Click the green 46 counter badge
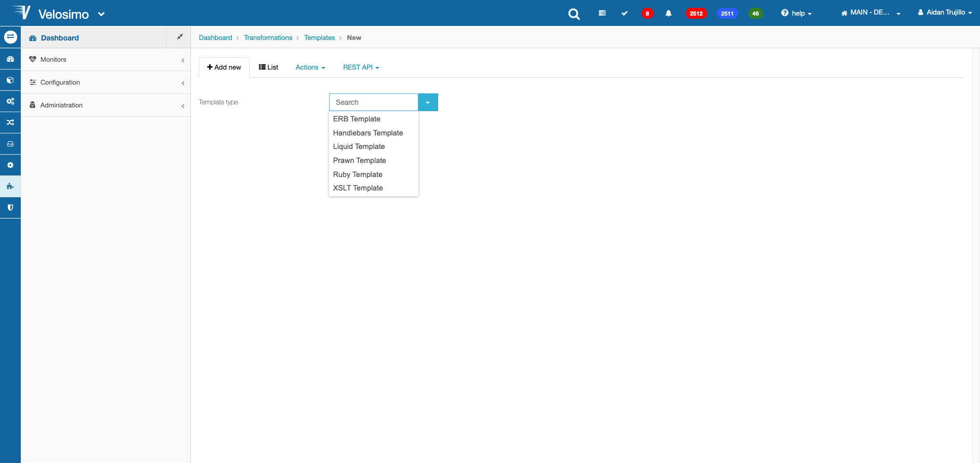Screen dimensions: 980x463 click(x=755, y=13)
